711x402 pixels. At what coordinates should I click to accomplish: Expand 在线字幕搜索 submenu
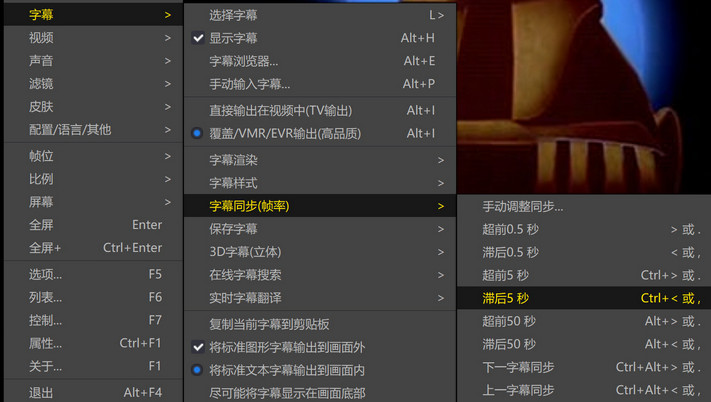(320, 275)
